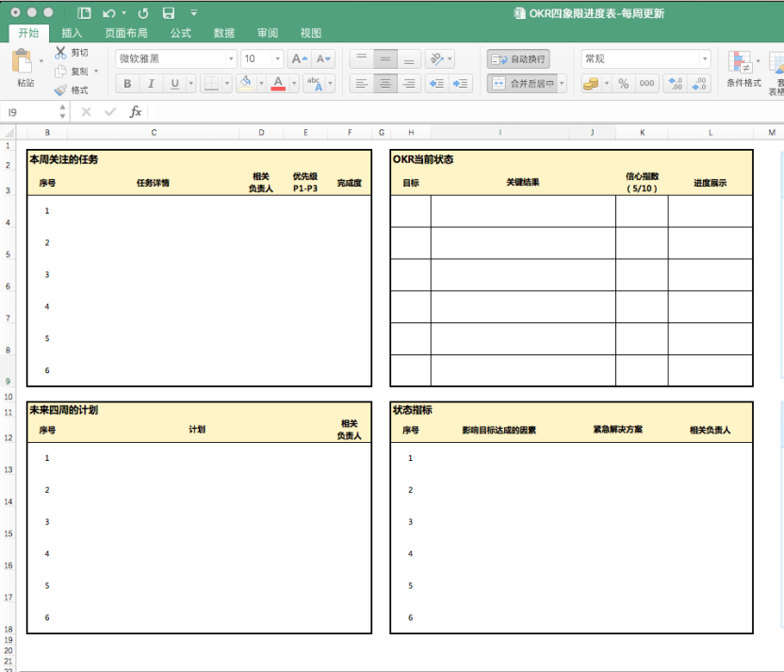The height and width of the screenshot is (672, 784).
Task: Click the phonetic guide abc icon
Action: pyautogui.click(x=315, y=84)
